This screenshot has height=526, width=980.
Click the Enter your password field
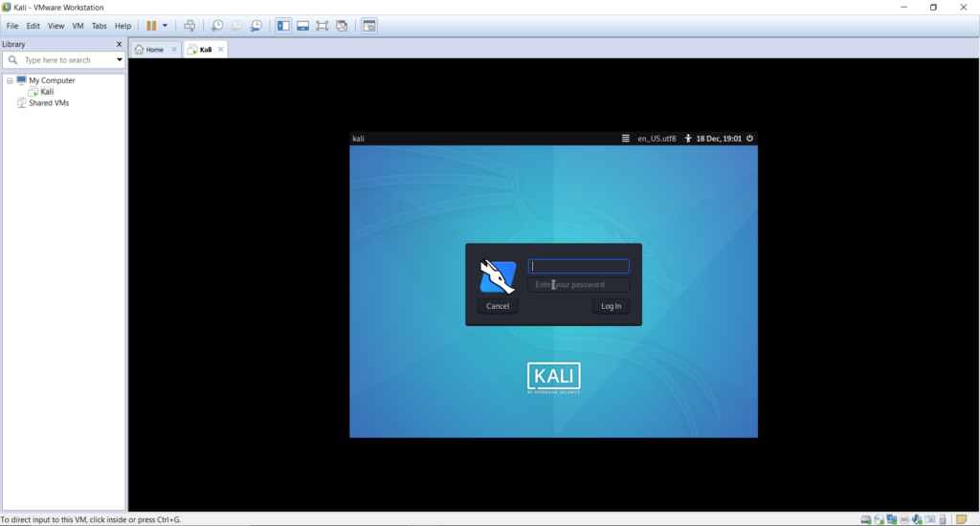(579, 285)
